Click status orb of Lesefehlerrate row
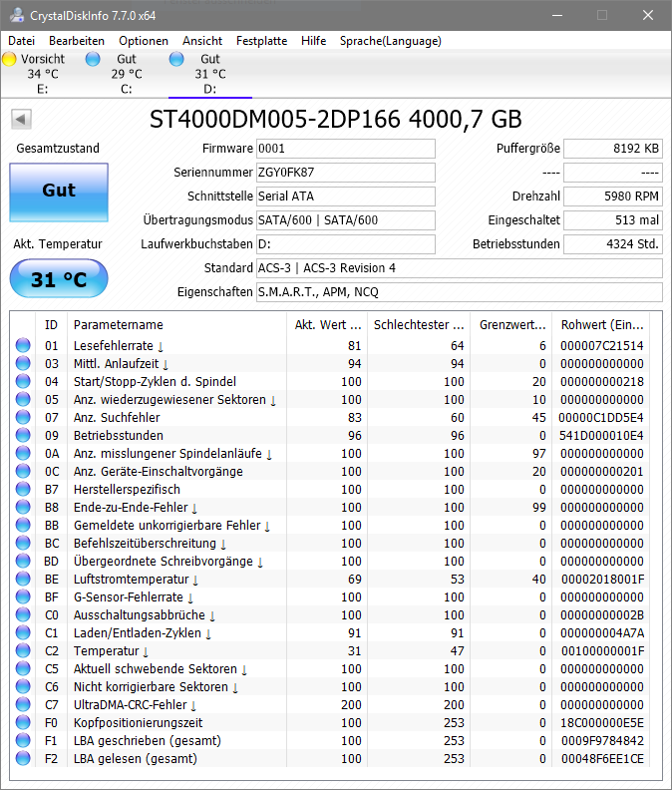 click(x=23, y=345)
